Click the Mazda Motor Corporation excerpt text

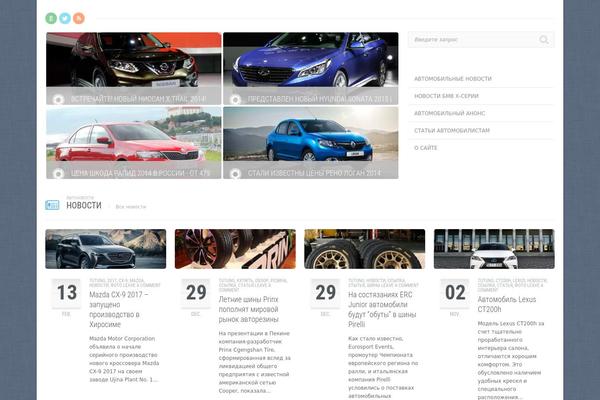pyautogui.click(x=124, y=359)
